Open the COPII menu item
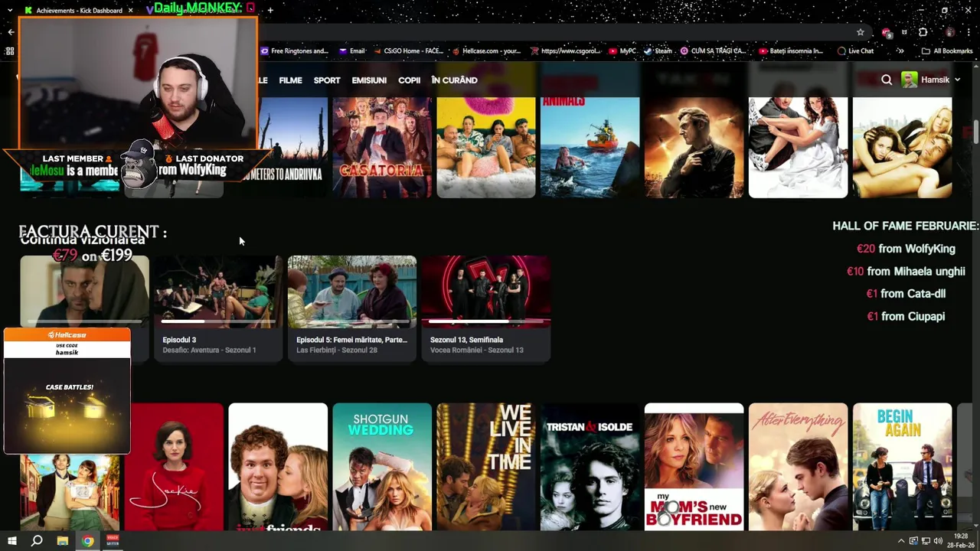980x551 pixels. [x=409, y=80]
